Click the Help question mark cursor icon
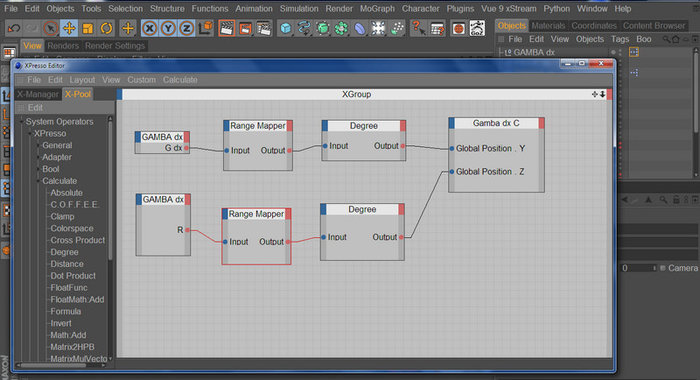Screen dimensions: 700x380 (x=418, y=29)
